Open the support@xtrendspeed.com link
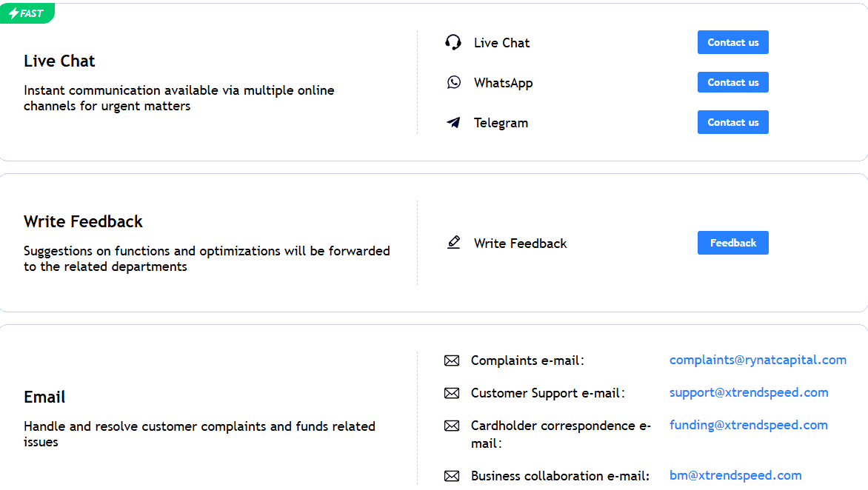868x490 pixels. (x=749, y=392)
